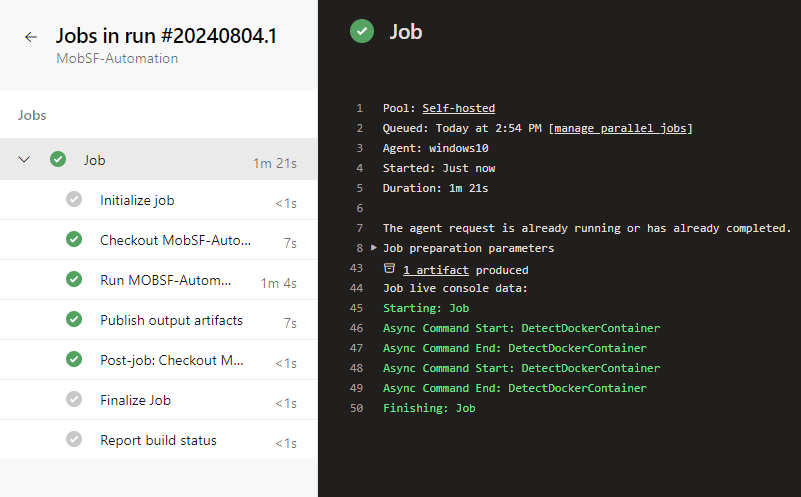This screenshot has height=497, width=801.
Task: Click the Jobs in run #20240804.1 title
Action: [x=166, y=36]
